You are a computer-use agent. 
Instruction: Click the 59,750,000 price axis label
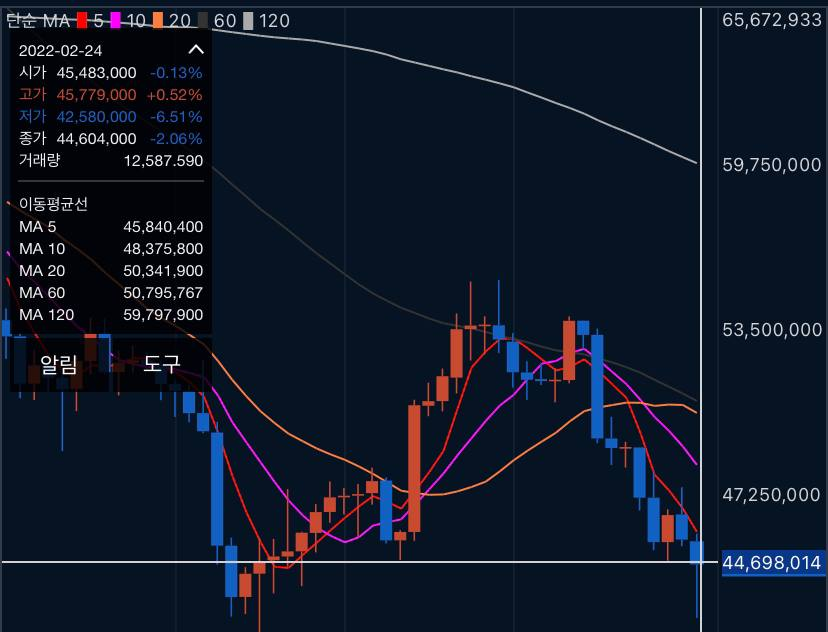pyautogui.click(x=771, y=165)
